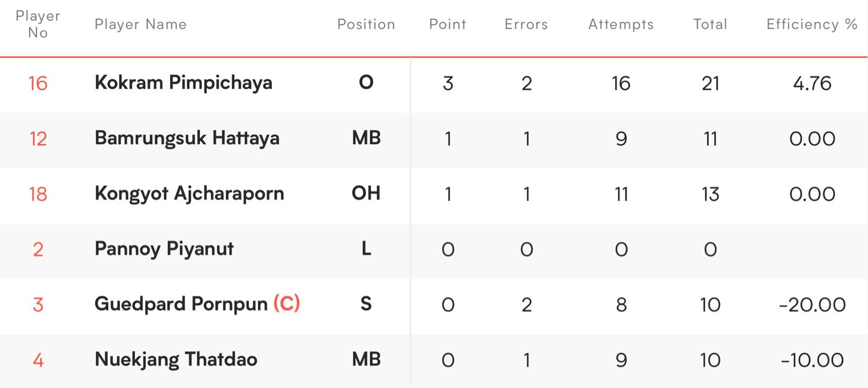Click player number 12 in the second row
The width and height of the screenshot is (868, 388).
tap(38, 139)
